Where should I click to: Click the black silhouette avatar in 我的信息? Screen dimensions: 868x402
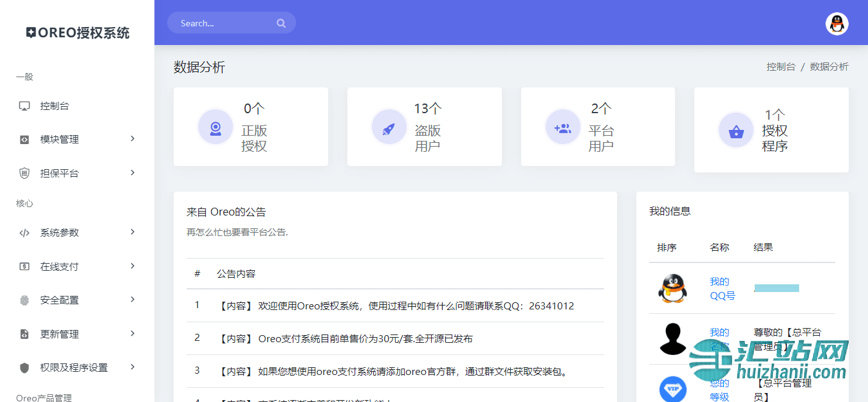pyautogui.click(x=672, y=339)
